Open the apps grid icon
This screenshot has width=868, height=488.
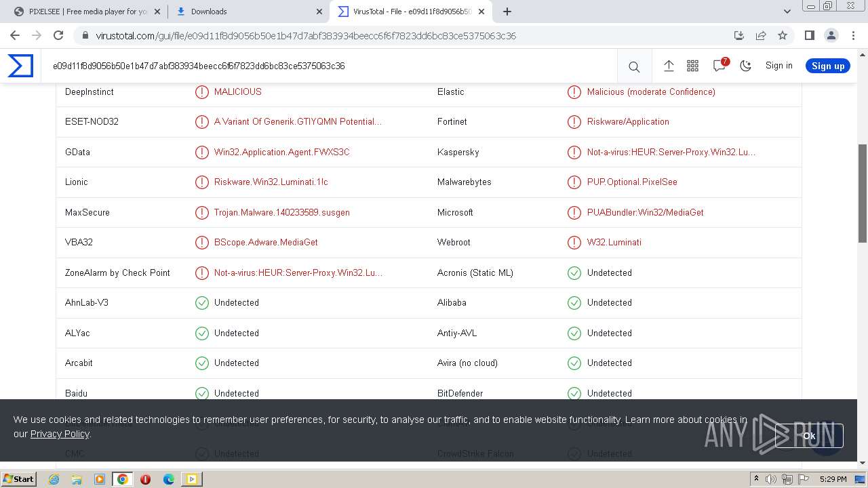coord(692,66)
